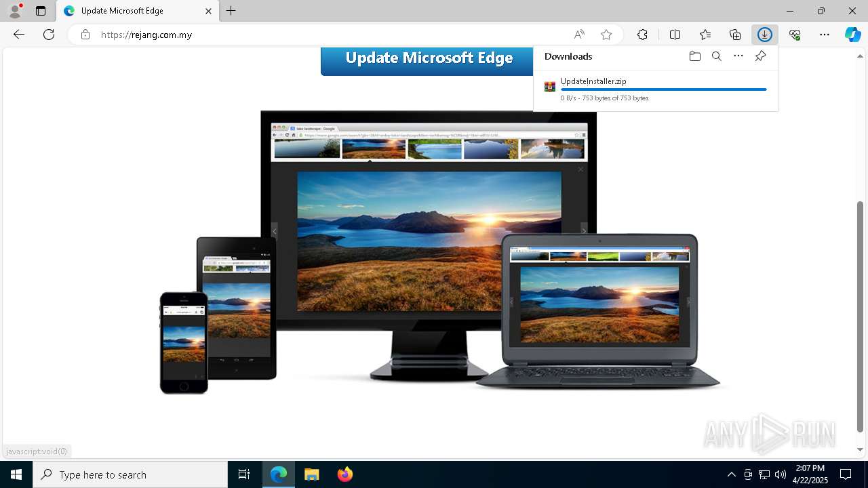Close the Update Microsoft Edge tab
Image resolution: width=868 pixels, height=488 pixels.
click(209, 11)
